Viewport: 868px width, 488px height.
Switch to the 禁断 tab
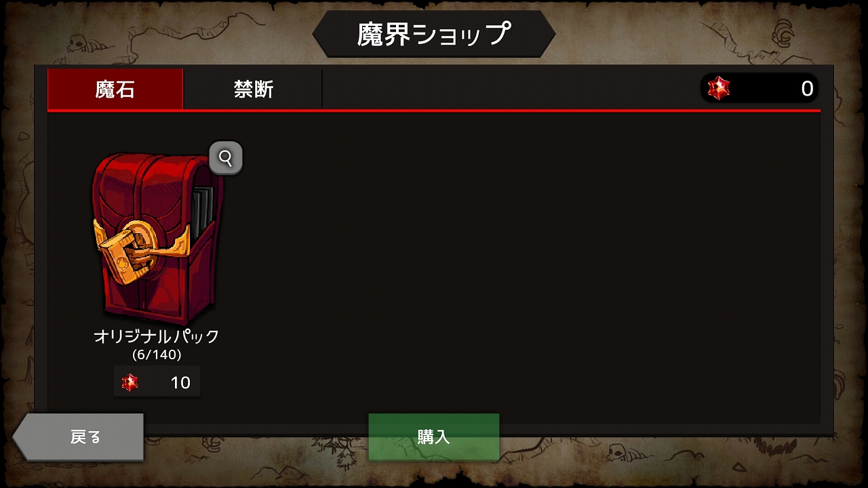(x=253, y=89)
